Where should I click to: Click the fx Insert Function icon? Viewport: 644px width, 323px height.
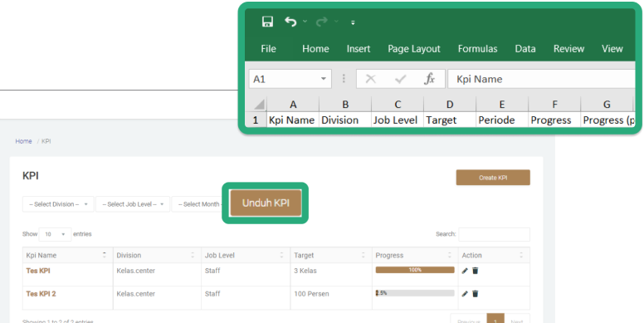click(429, 79)
